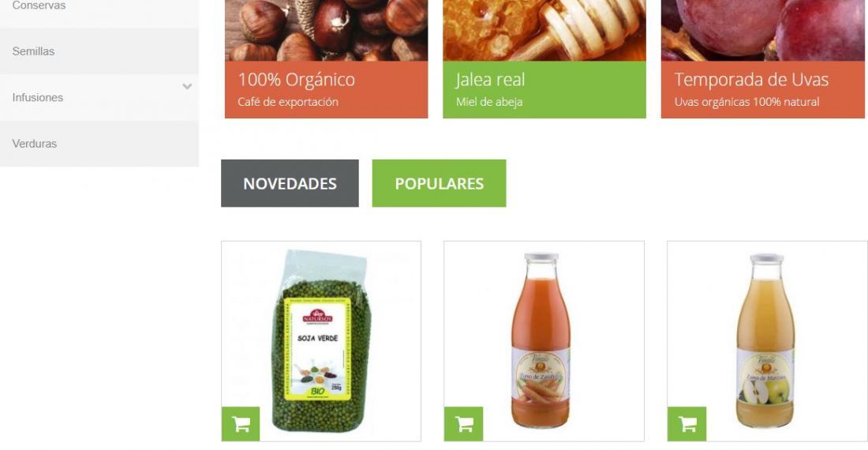
Task: Open the Conservas category
Action: tap(39, 6)
